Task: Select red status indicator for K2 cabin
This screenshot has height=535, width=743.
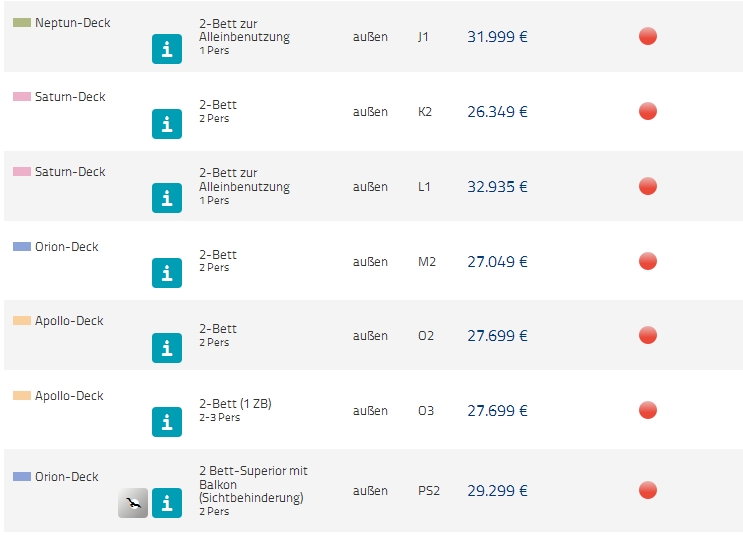Action: [x=648, y=112]
